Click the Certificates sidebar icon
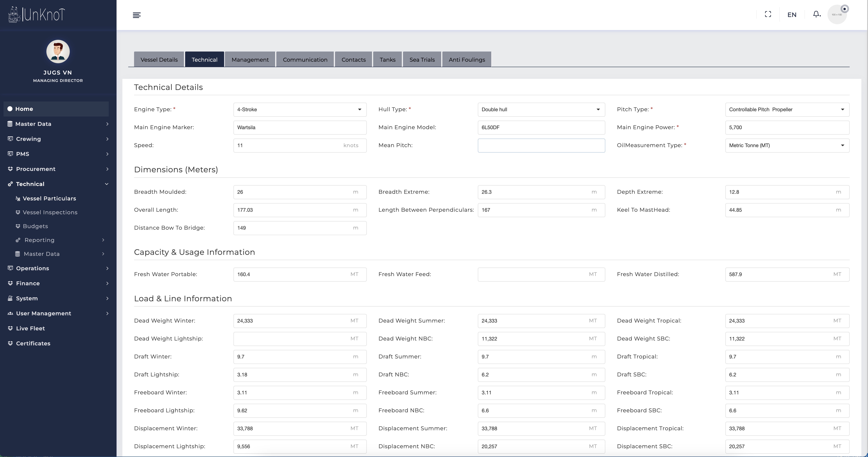This screenshot has width=868, height=457. click(10, 343)
